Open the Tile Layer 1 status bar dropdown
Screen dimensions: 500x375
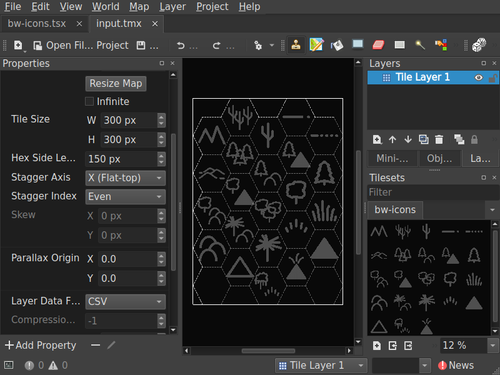click(x=321, y=365)
